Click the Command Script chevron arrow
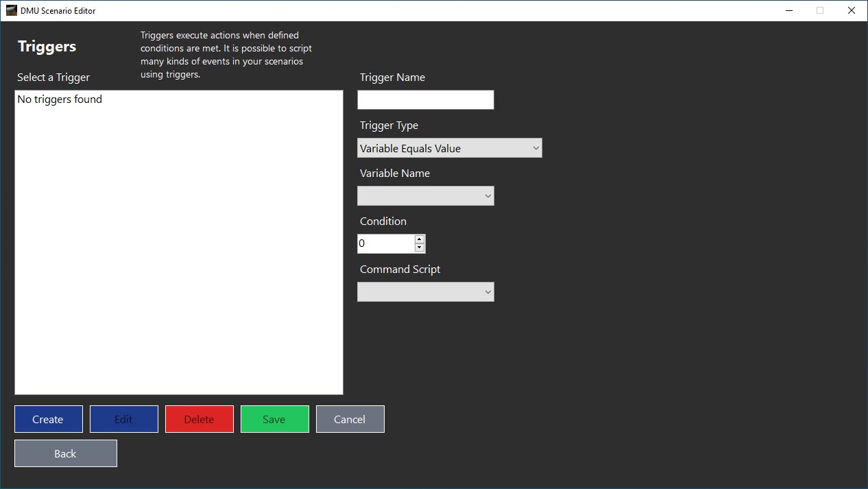The image size is (868, 489). pos(487,292)
